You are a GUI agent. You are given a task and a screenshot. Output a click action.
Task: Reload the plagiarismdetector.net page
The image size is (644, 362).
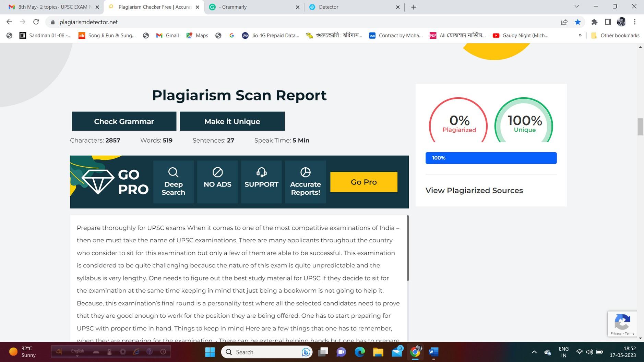pos(36,22)
